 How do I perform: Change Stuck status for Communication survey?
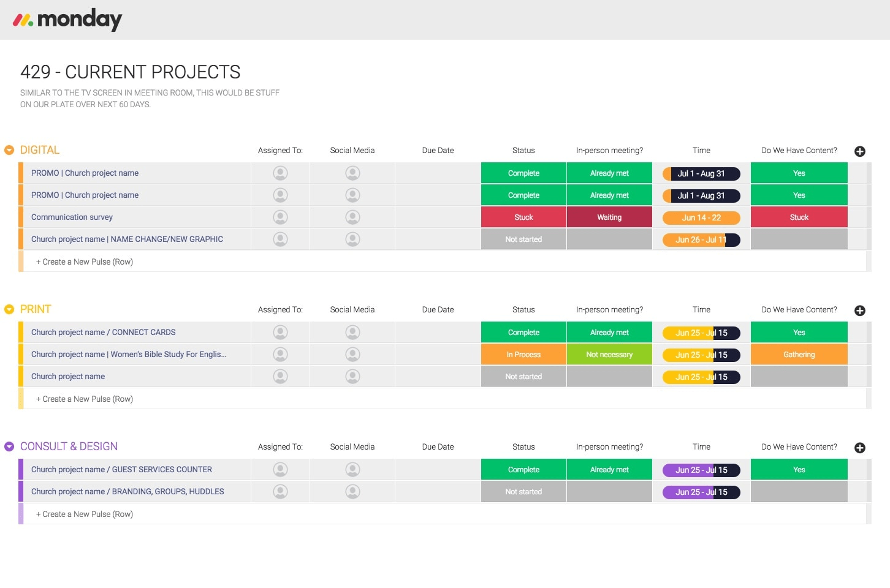pyautogui.click(x=523, y=217)
